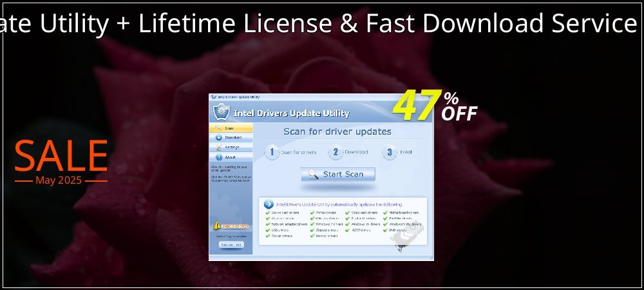Click the shield gear logo in header
The image size is (644, 290).
pyautogui.click(x=222, y=111)
